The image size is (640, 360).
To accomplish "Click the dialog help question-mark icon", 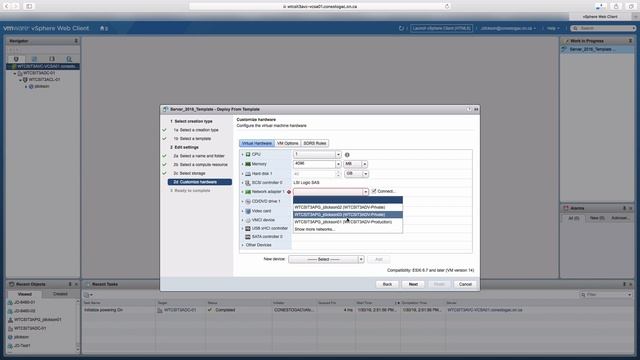I will pos(469,109).
